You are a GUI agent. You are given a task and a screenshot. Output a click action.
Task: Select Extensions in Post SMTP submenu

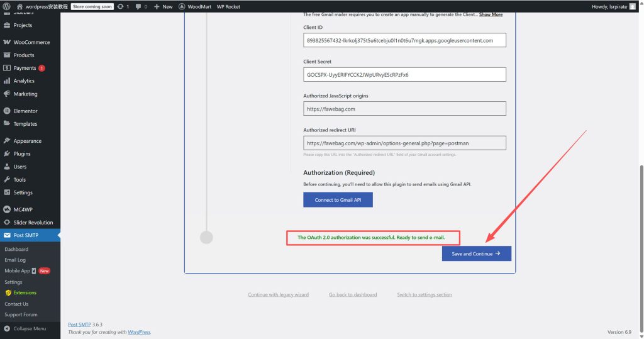[25, 292]
